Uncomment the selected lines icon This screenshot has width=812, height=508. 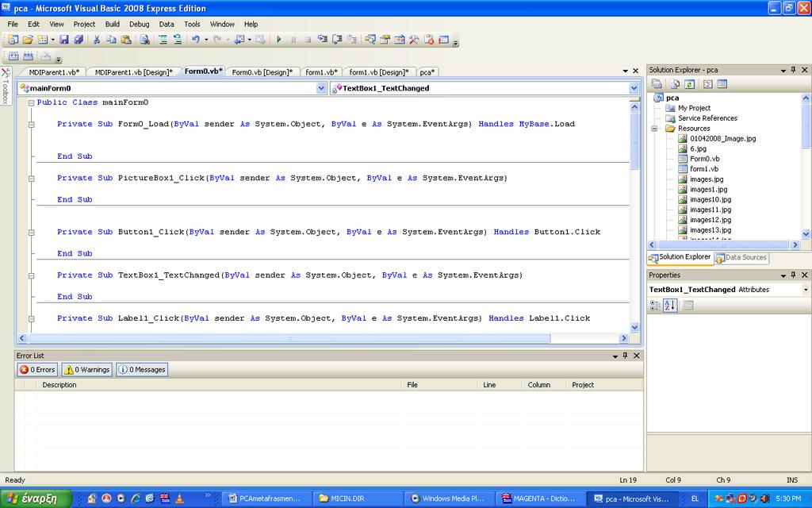click(178, 40)
